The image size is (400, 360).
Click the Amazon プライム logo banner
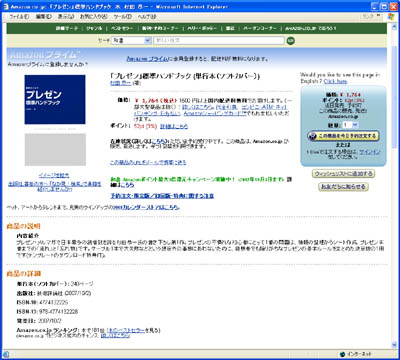pos(44,54)
